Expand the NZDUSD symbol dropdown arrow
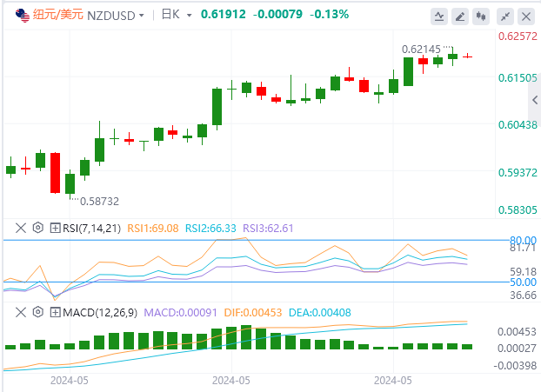 coord(141,16)
